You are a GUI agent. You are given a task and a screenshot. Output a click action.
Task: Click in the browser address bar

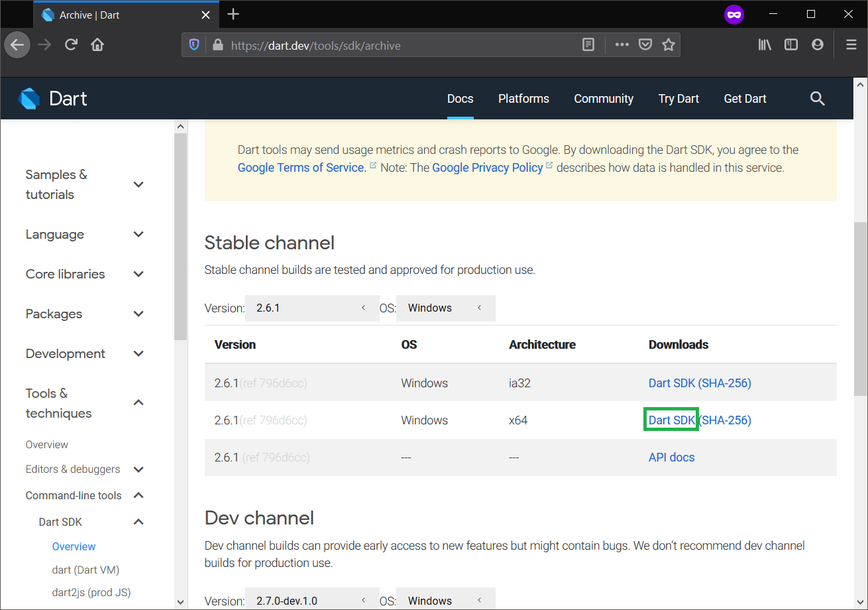pos(398,45)
